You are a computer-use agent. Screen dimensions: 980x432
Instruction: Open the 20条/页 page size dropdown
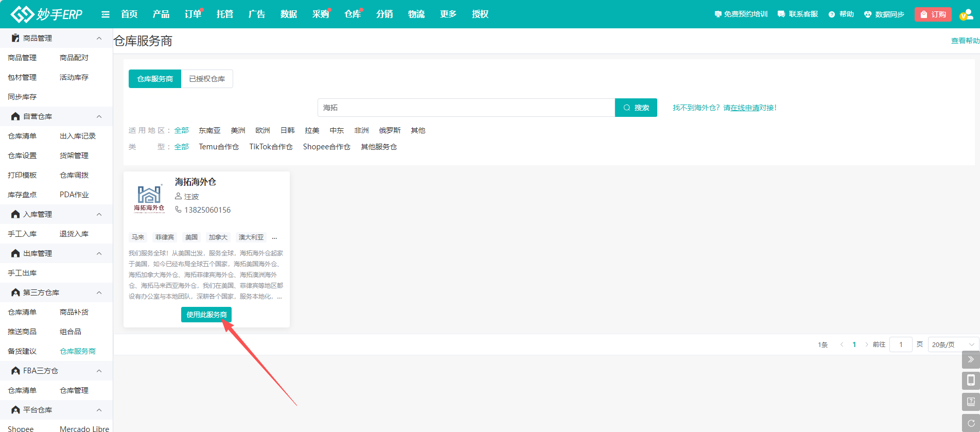953,344
